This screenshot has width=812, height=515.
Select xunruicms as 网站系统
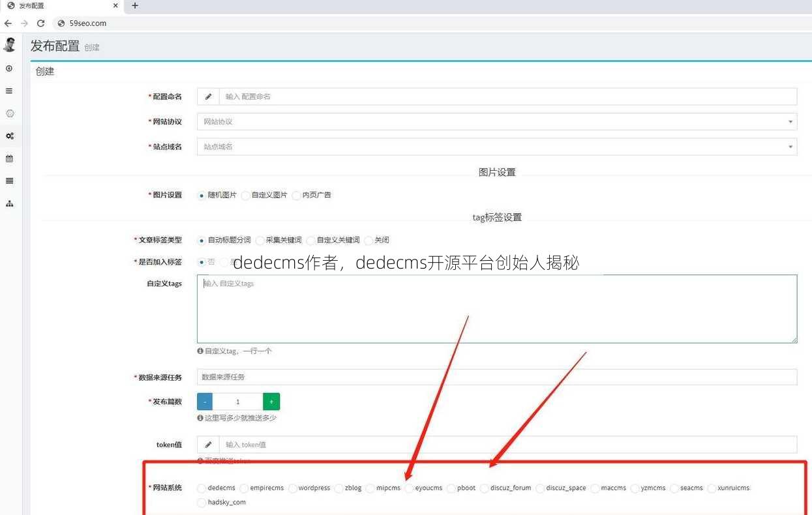pyautogui.click(x=712, y=488)
